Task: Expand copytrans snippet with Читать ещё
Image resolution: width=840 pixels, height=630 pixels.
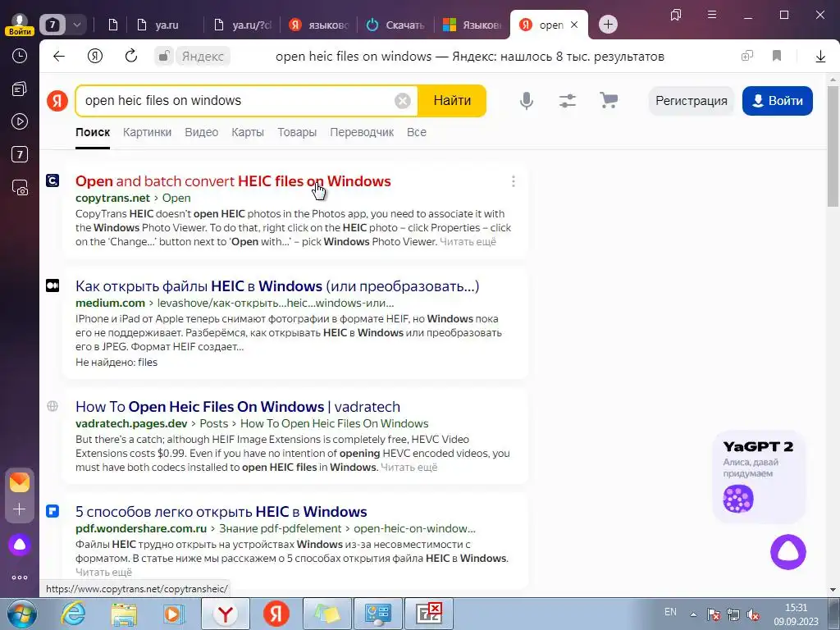Action: pyautogui.click(x=468, y=242)
